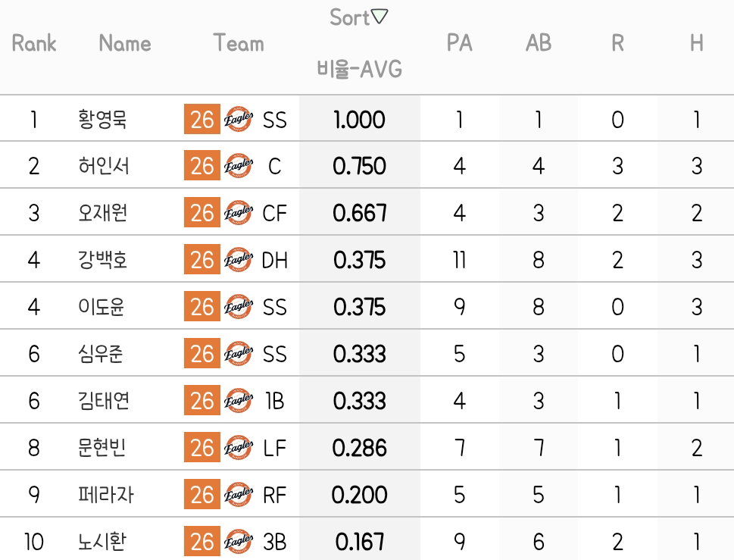Click the Name column header
734x560 pixels.
coord(125,43)
